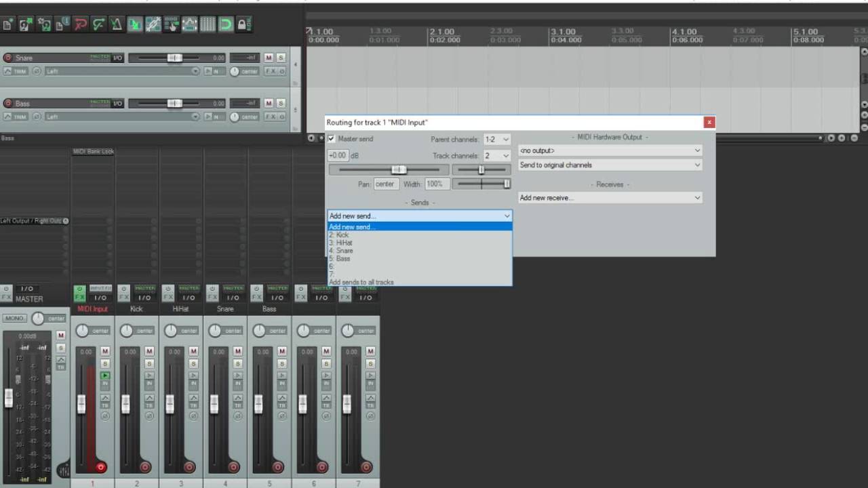Arm the Kick mixer strip record button
Viewport: 868px width, 488px height.
[x=145, y=467]
